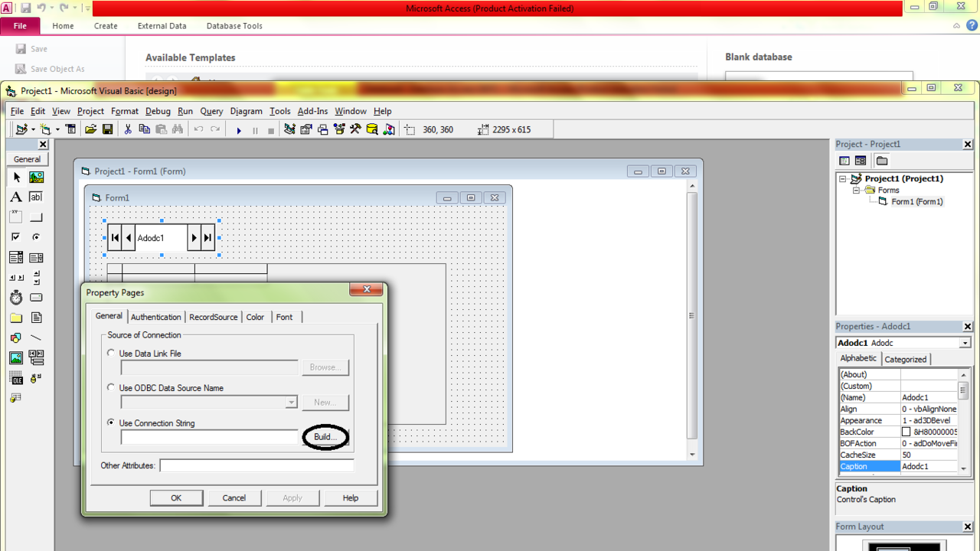Click Save Project floppy icon

pyautogui.click(x=107, y=129)
